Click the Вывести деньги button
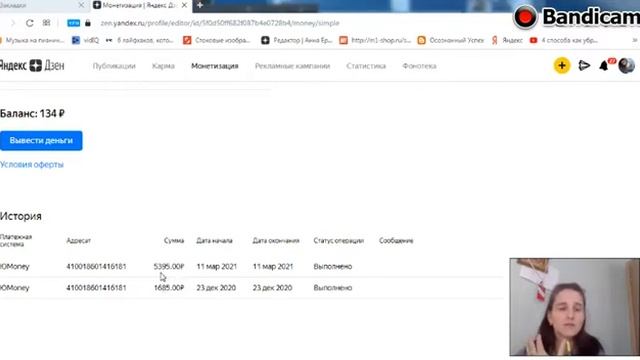 pyautogui.click(x=41, y=141)
